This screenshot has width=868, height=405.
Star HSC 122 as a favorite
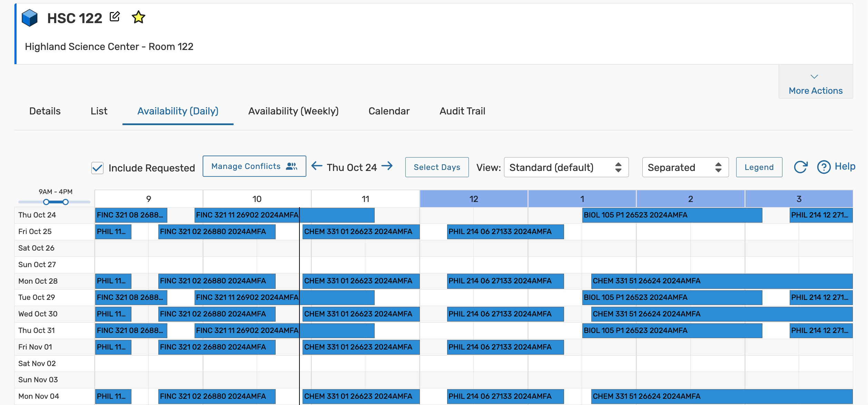coord(138,17)
